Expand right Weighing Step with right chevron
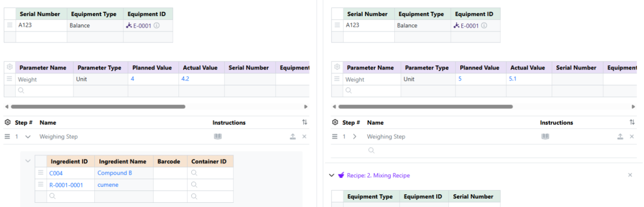The image size is (644, 207). [x=355, y=137]
